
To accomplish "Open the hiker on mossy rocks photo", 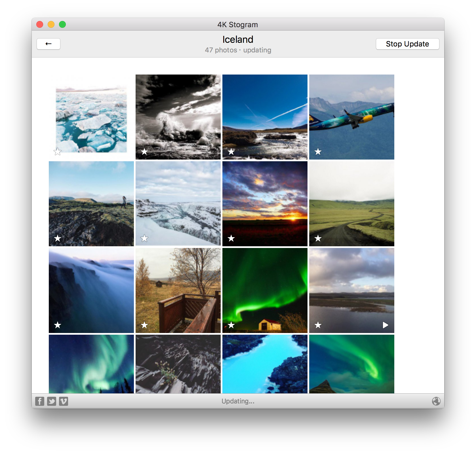I will pos(91,204).
